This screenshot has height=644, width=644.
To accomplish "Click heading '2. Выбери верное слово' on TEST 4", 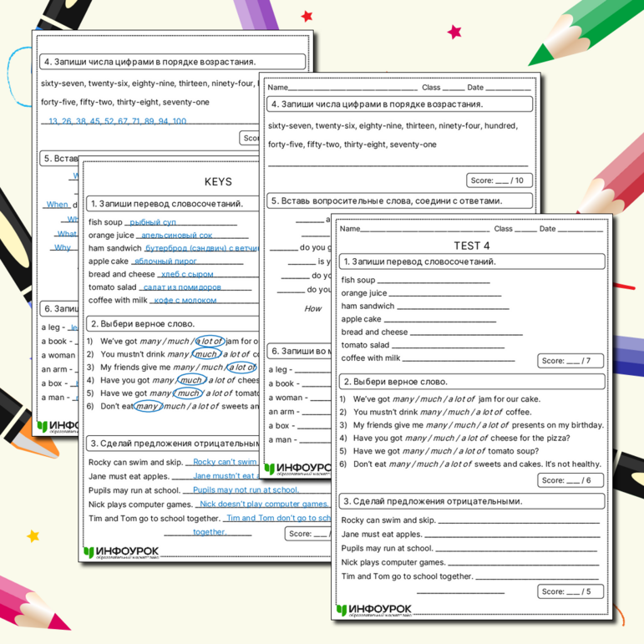I will (x=472, y=382).
